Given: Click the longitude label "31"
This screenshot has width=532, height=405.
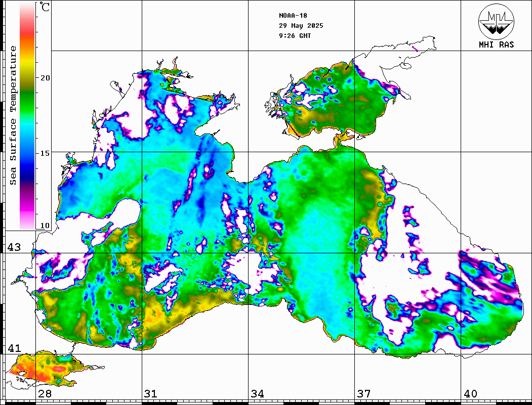Looking at the screenshot, I should point(151,394).
